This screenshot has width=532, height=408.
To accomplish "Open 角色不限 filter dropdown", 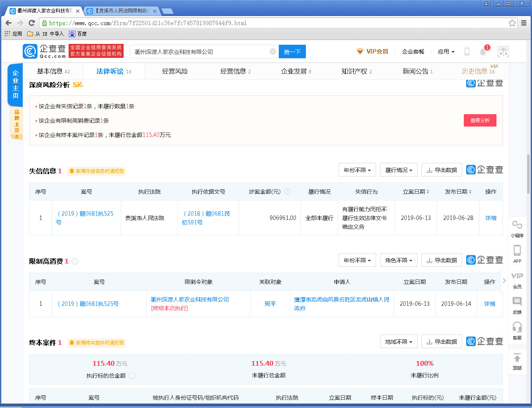I will pos(399,260).
